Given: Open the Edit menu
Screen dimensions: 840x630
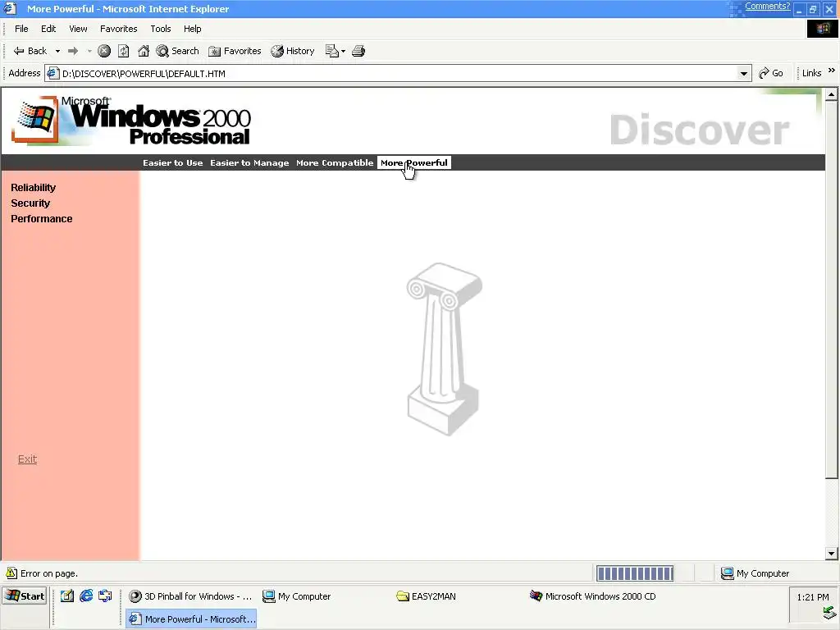Looking at the screenshot, I should tap(48, 29).
